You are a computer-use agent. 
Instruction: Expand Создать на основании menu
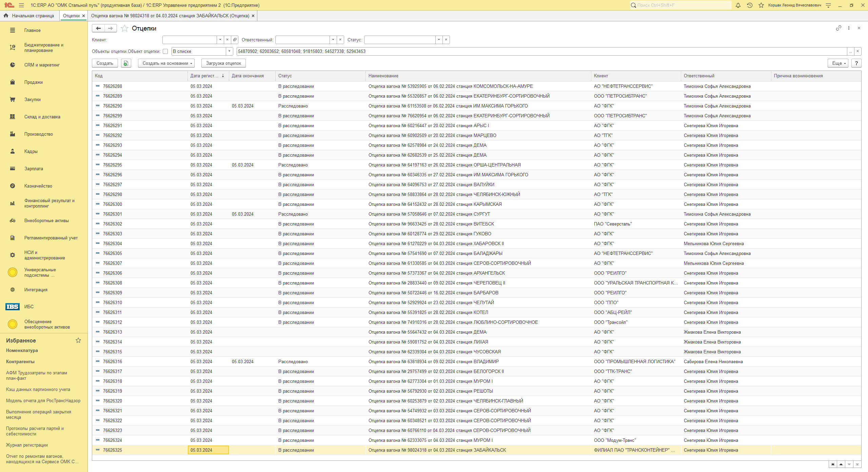(166, 63)
